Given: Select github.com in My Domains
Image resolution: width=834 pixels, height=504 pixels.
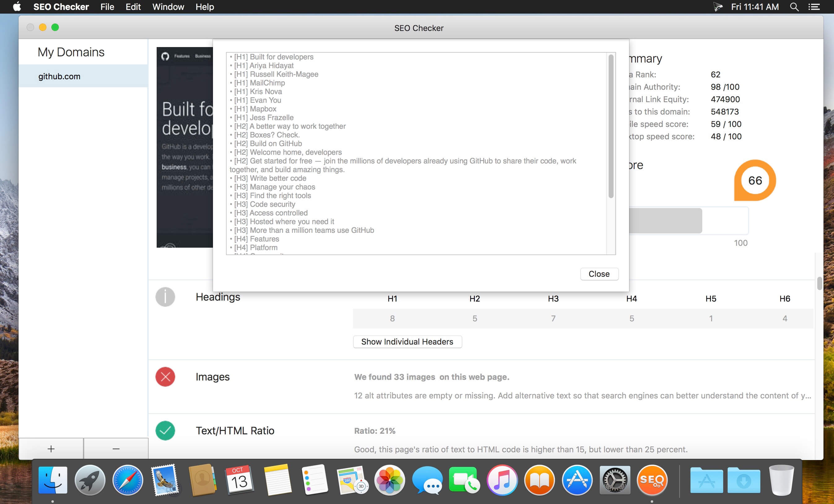Looking at the screenshot, I should coord(83,76).
